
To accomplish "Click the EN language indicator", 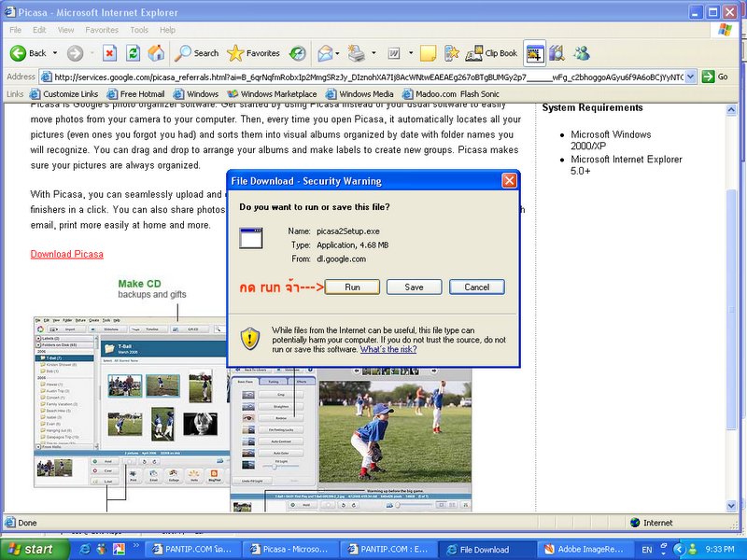I will pyautogui.click(x=646, y=550).
